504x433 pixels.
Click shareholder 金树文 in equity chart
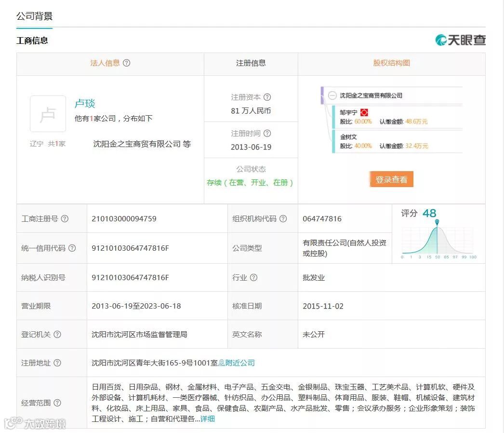349,137
